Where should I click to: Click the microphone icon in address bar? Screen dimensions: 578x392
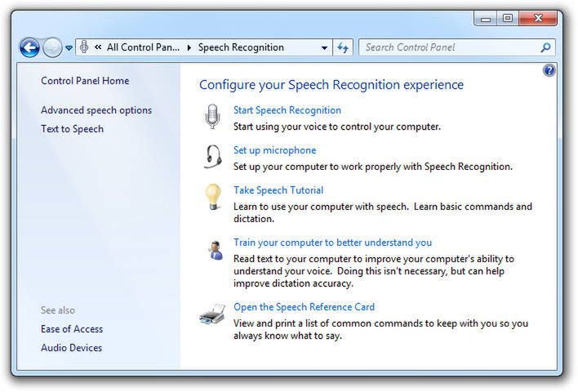84,47
